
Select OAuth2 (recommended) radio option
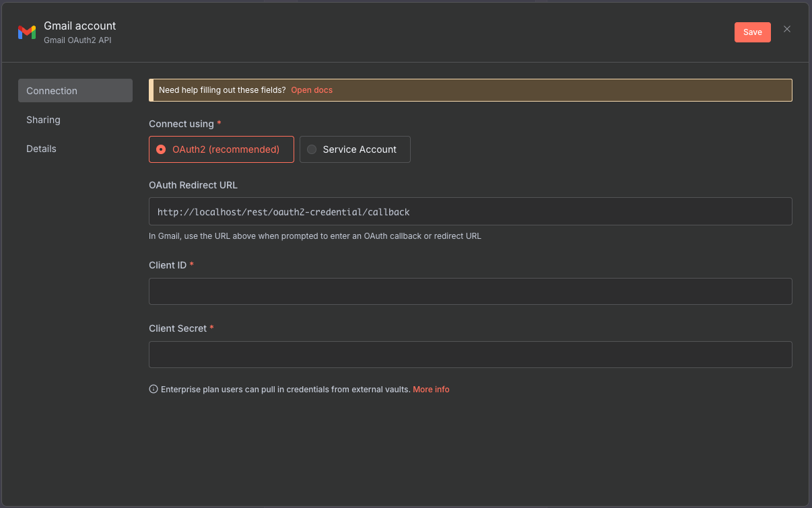(222, 149)
